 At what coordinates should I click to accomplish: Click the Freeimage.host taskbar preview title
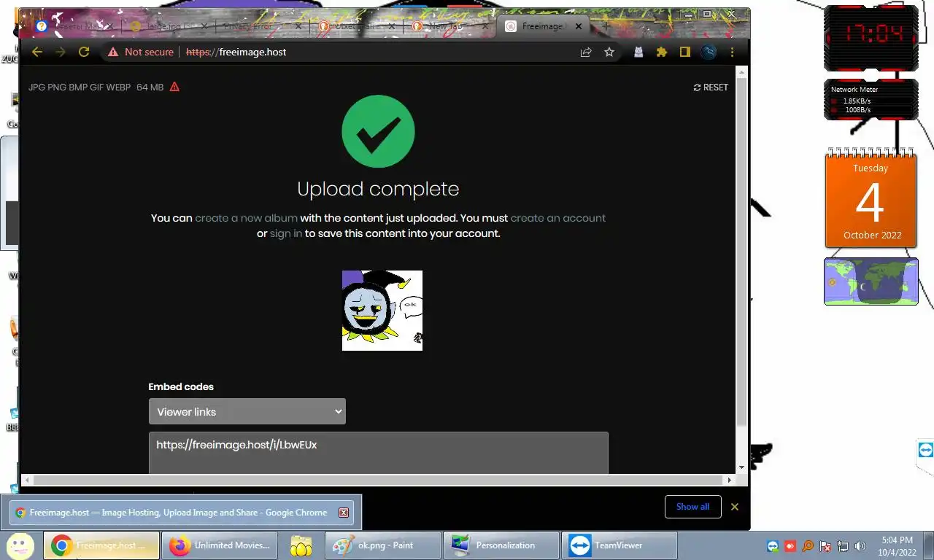click(178, 513)
